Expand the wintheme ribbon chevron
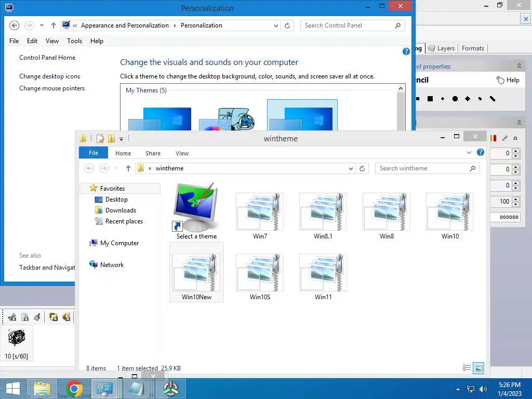This screenshot has height=399, width=532. (469, 153)
